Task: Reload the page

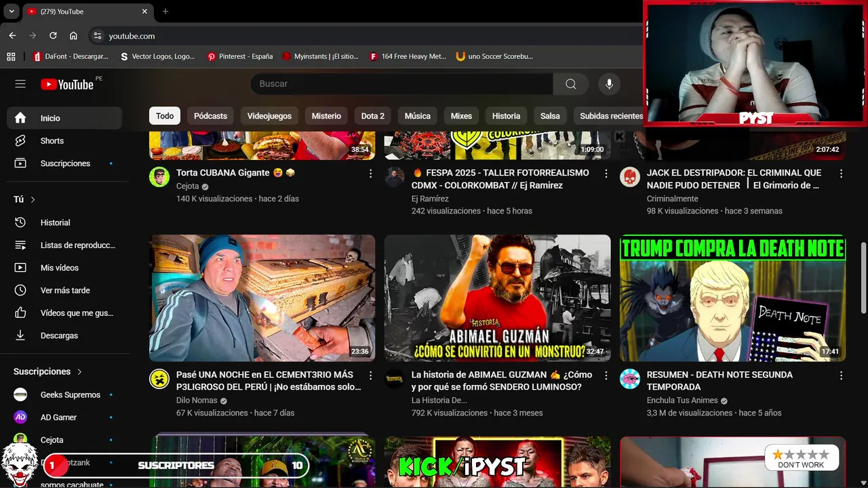Action: [x=53, y=36]
